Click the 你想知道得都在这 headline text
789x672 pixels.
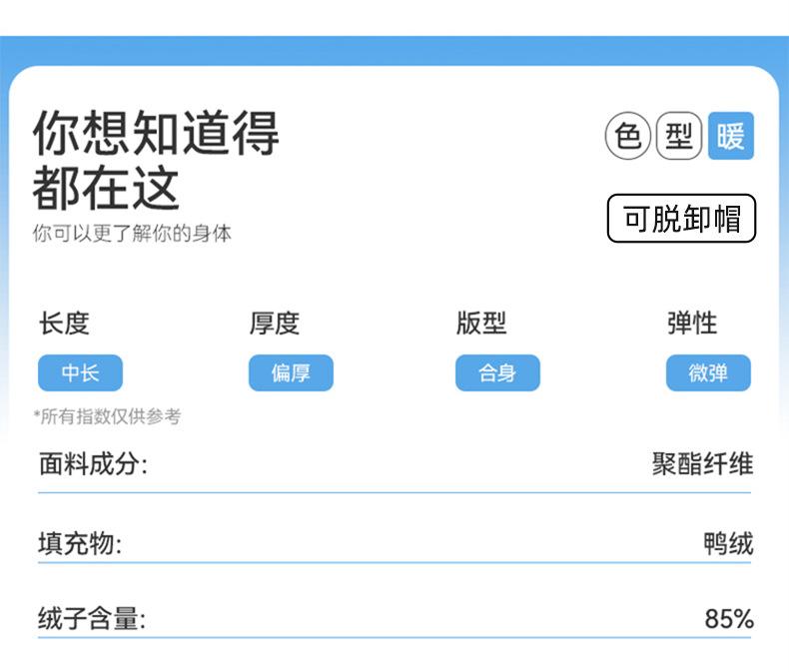click(x=156, y=160)
